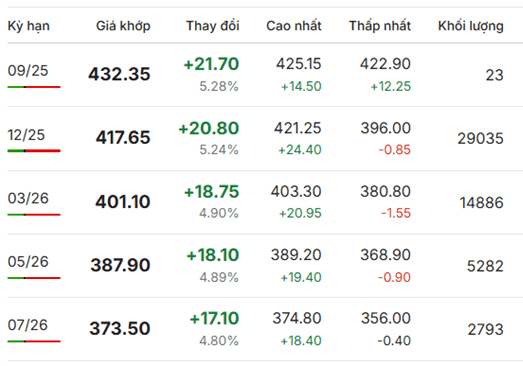Sort by Giá khớp column header
Viewport: 523px width, 366px height.
[123, 26]
